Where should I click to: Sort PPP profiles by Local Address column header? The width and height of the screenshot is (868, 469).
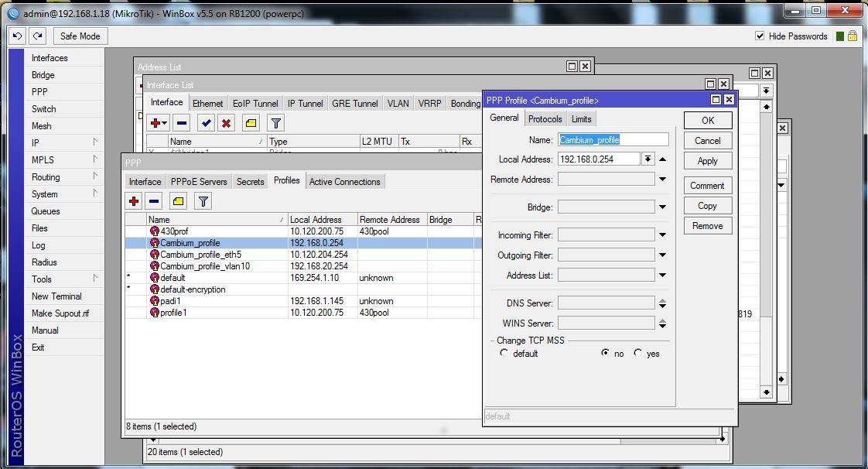323,220
